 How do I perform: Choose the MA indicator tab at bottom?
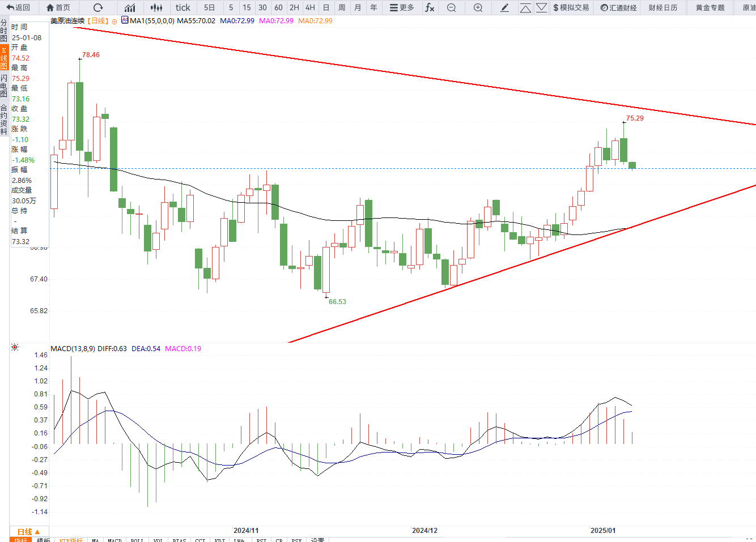click(x=95, y=540)
